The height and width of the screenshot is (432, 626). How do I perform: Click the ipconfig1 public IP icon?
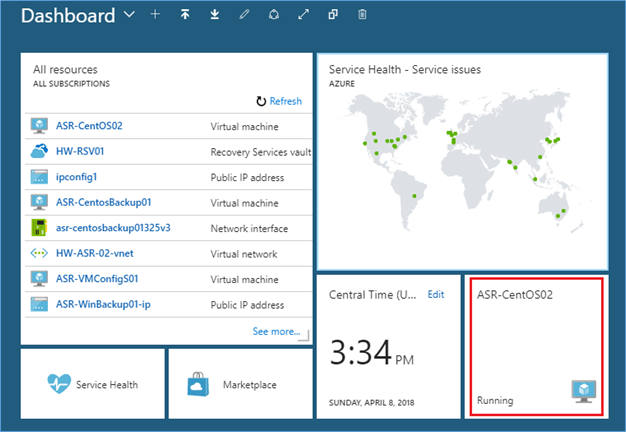click(x=39, y=176)
